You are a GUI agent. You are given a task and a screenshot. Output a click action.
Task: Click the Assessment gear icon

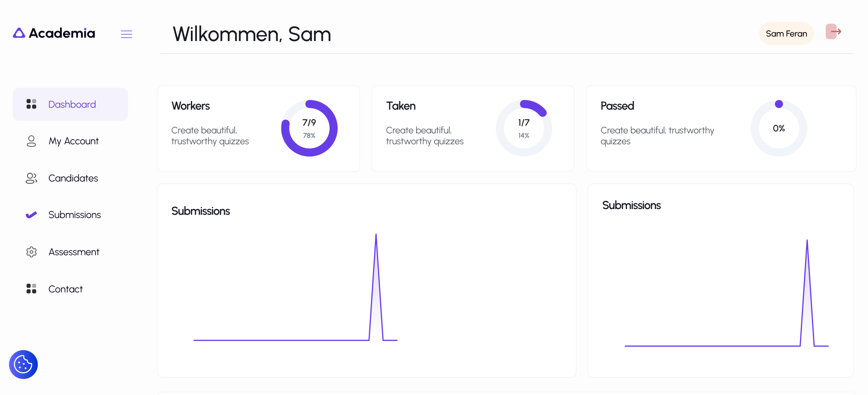31,252
